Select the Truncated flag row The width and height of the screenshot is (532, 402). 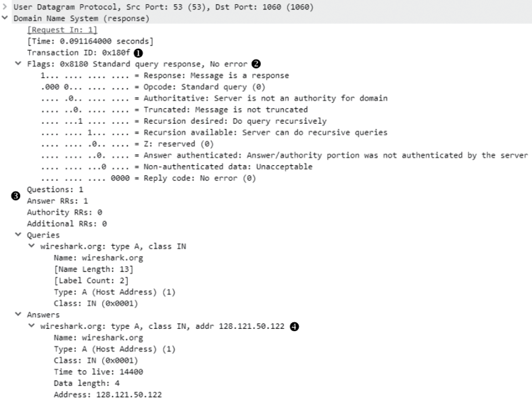pos(174,110)
